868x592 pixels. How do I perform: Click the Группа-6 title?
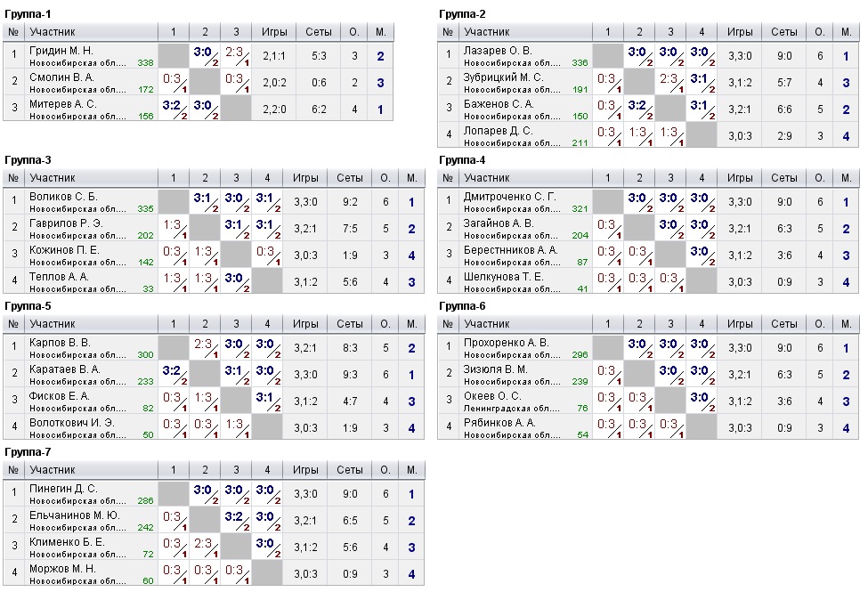click(x=462, y=306)
